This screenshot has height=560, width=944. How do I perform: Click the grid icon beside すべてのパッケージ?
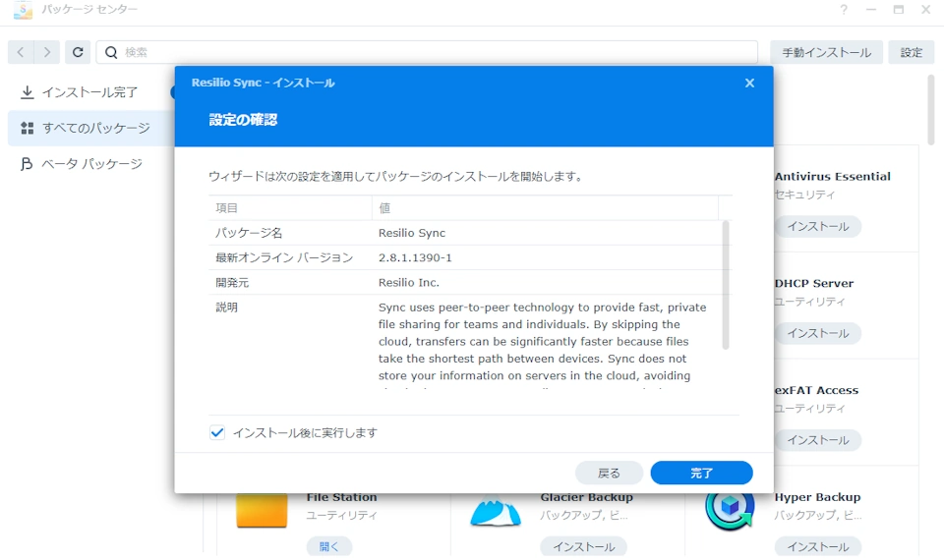click(28, 128)
